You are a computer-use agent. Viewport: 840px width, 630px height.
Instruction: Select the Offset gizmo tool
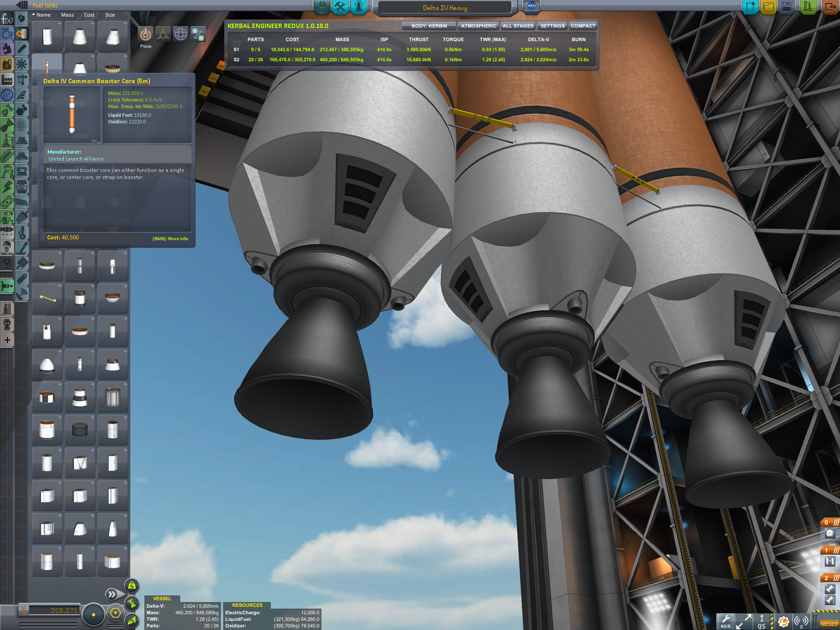coord(163,34)
